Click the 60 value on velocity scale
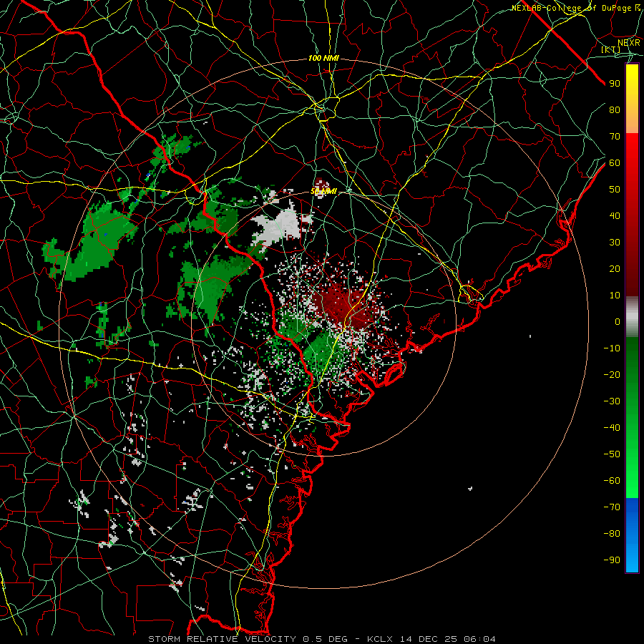This screenshot has height=644, width=644. [x=615, y=163]
